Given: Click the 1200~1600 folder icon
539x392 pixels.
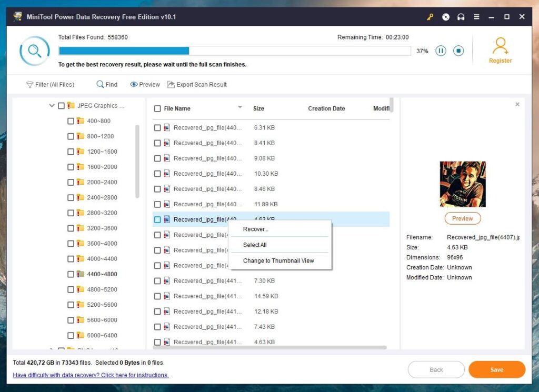Looking at the screenshot, I should 81,152.
